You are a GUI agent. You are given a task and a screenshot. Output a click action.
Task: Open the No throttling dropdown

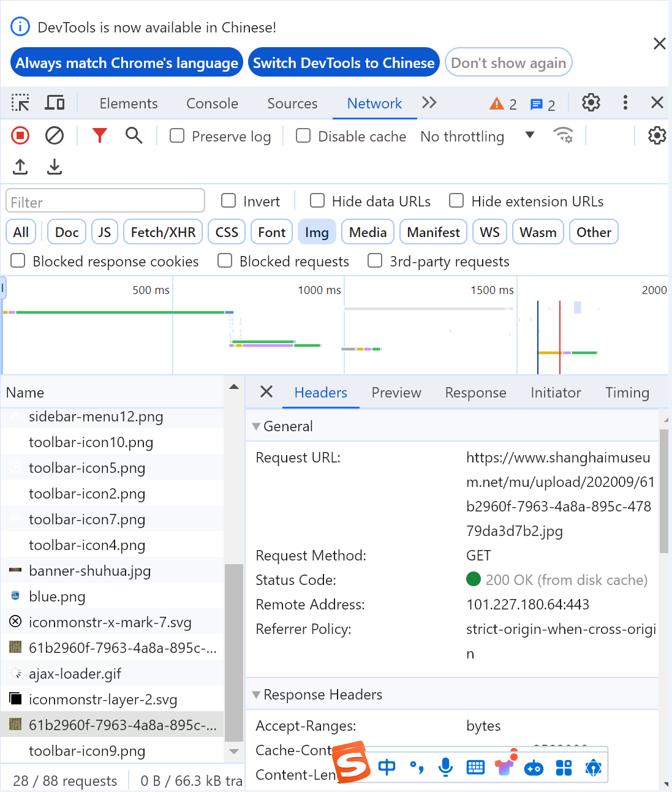tap(477, 137)
